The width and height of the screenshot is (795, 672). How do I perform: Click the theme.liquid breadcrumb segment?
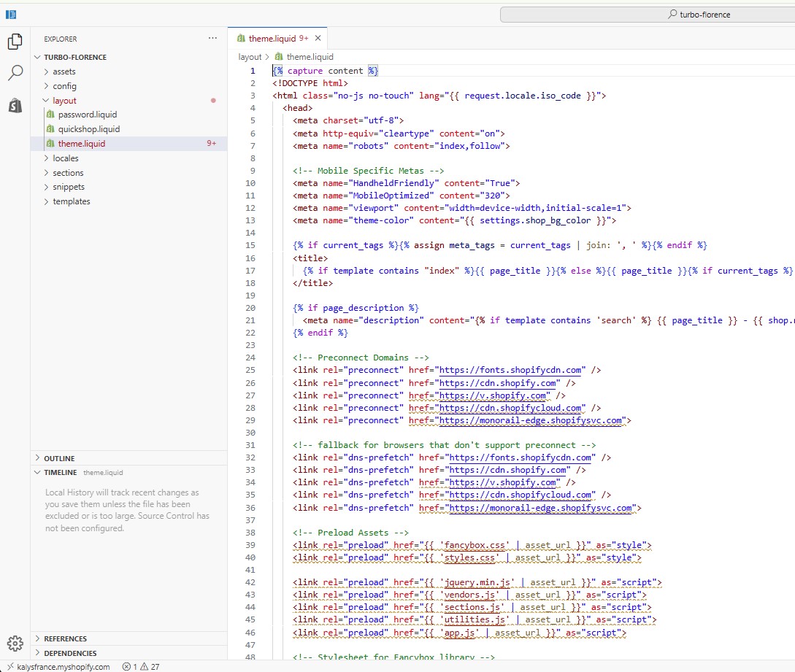click(x=304, y=57)
